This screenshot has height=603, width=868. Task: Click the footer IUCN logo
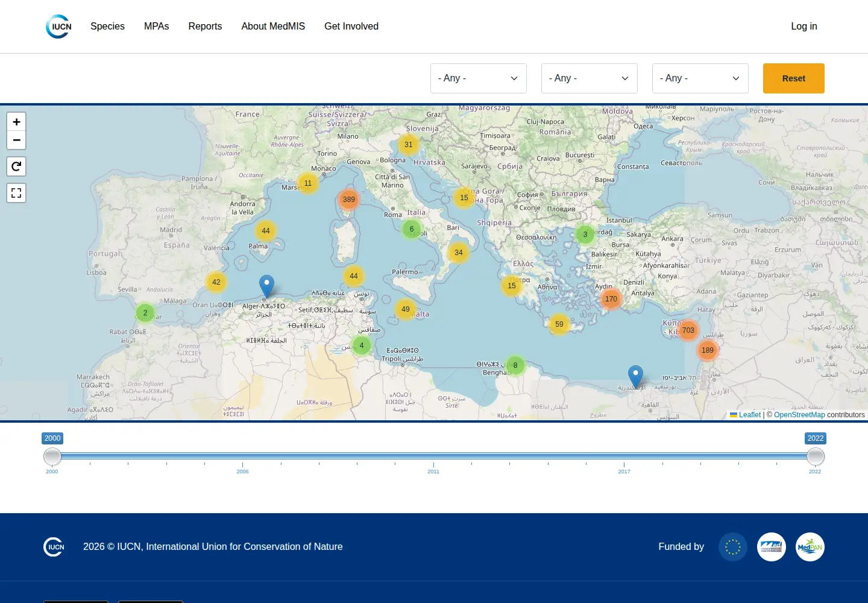point(54,547)
